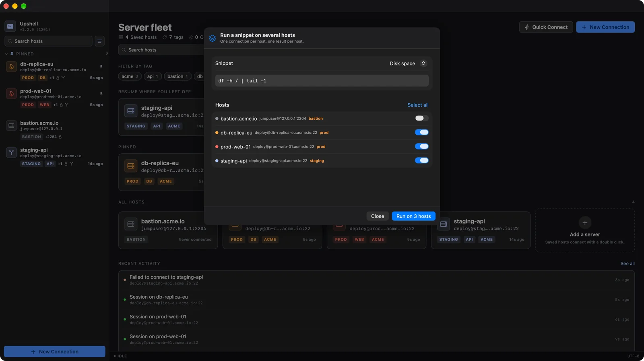644x361 pixels.
Task: Click the prod-web-01 host icon in sidebar
Action: [11, 94]
